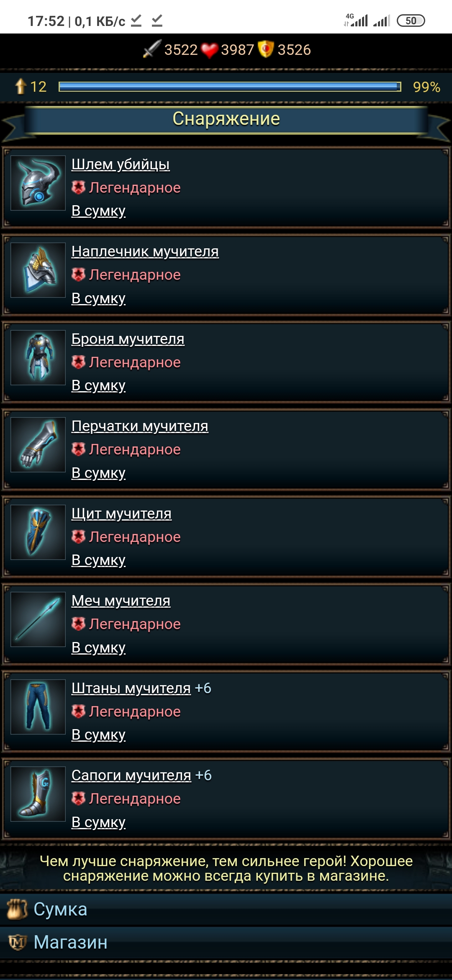Tap the Штаны мучителя pants icon
This screenshot has height=980, width=452.
pos(38,707)
